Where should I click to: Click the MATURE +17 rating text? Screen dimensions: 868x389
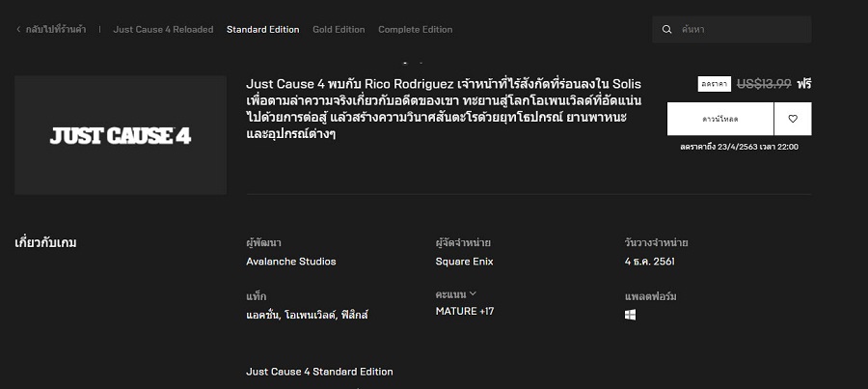[465, 312]
